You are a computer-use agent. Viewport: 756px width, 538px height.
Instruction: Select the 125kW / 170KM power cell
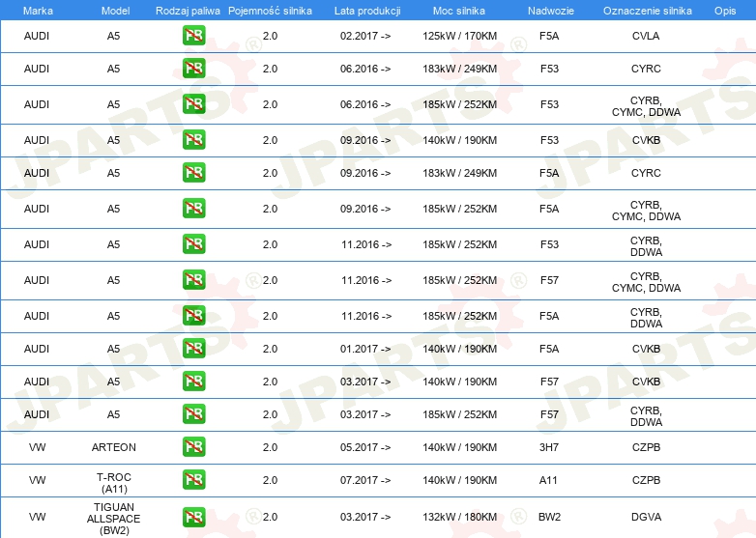[459, 36]
